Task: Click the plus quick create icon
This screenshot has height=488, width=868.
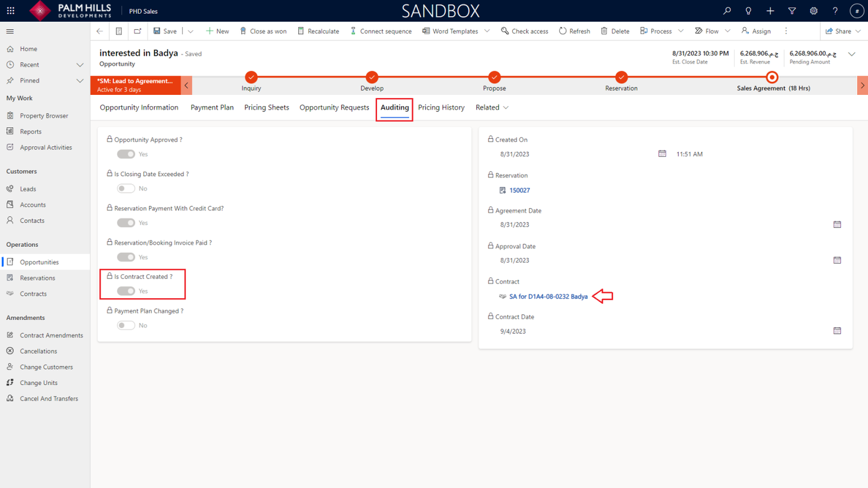Action: point(770,11)
